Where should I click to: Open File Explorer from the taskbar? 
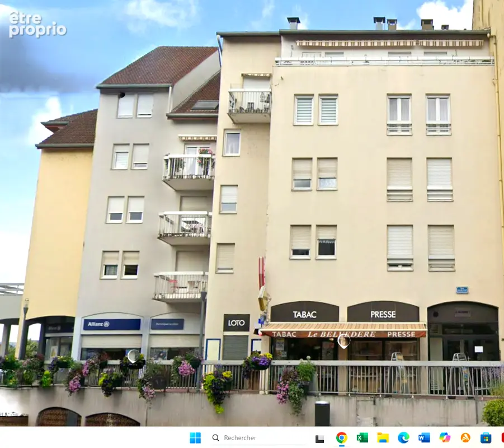tap(383, 438)
